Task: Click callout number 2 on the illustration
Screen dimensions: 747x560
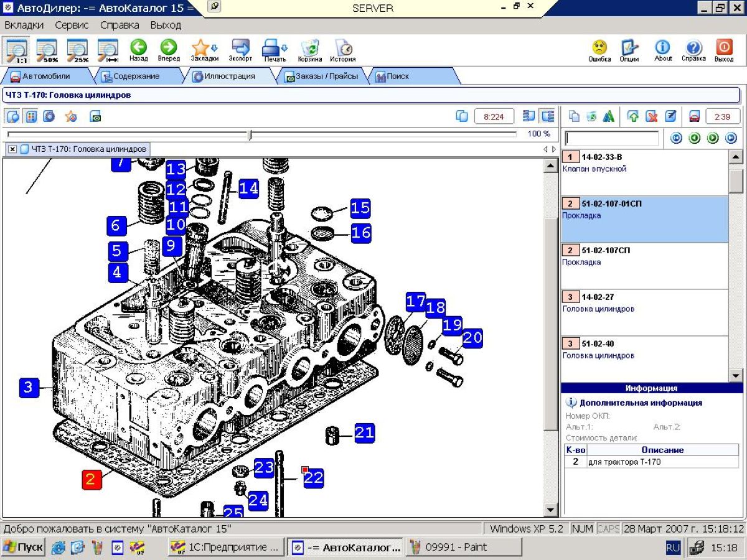Action: tap(91, 479)
